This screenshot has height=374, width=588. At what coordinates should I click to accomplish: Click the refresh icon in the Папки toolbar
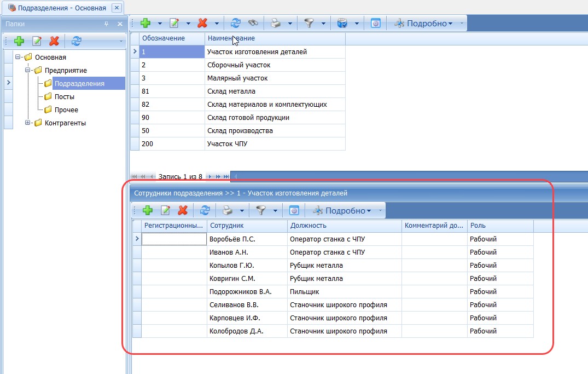77,41
